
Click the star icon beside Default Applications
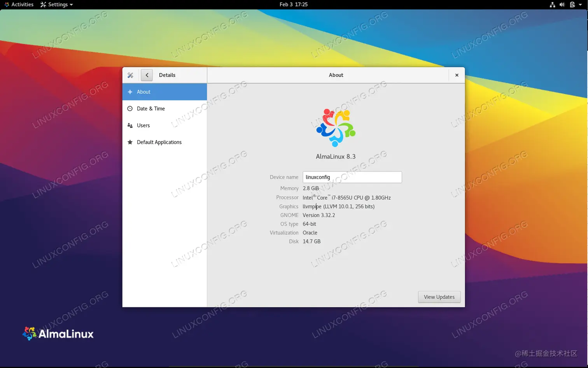pyautogui.click(x=130, y=142)
